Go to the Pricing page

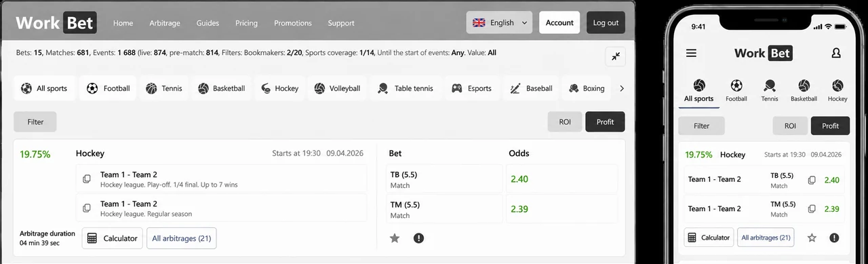pos(246,23)
